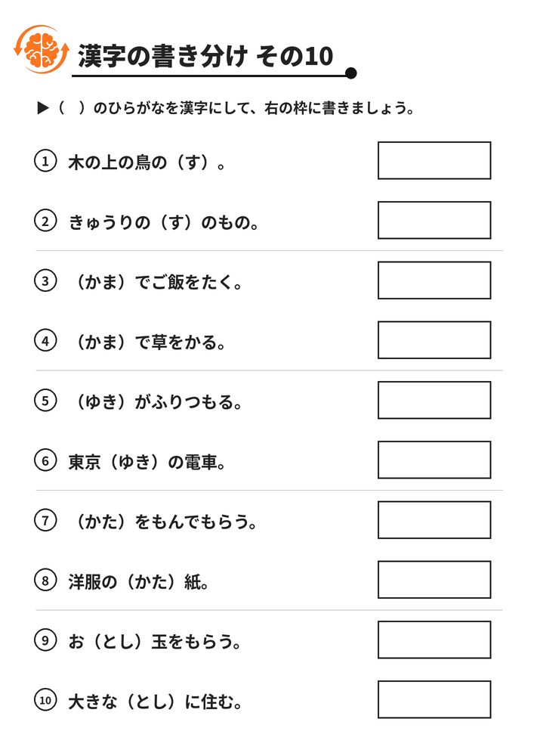Click answer box for （かま）で草をかる
The width and height of the screenshot is (534, 756).
click(434, 340)
